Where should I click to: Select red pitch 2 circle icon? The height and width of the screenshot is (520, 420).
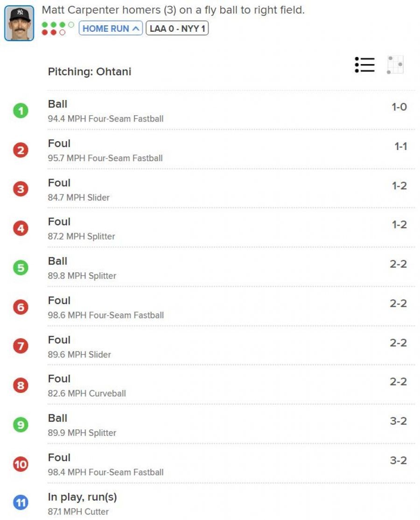(x=21, y=150)
